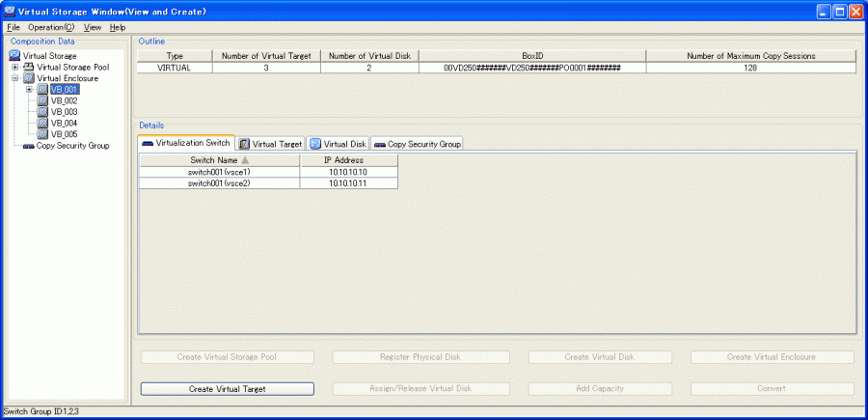Switch to the Virtual Disk tab

338,144
